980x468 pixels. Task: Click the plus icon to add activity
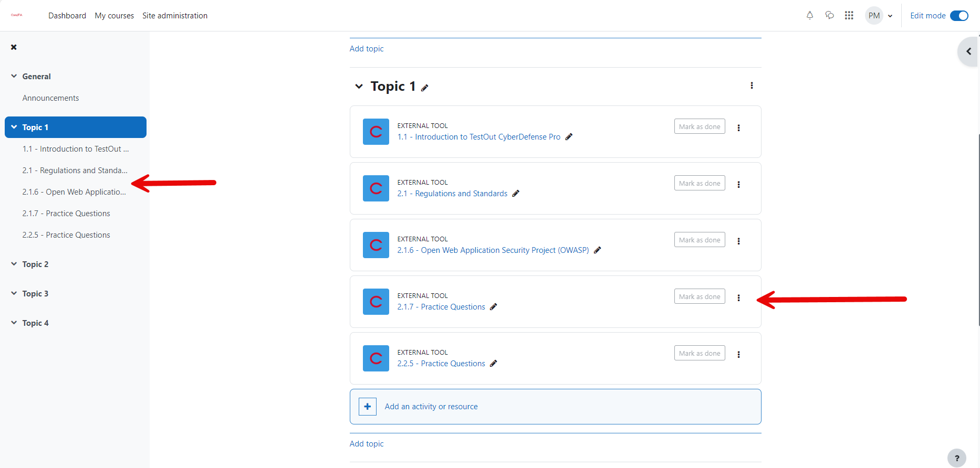tap(368, 407)
